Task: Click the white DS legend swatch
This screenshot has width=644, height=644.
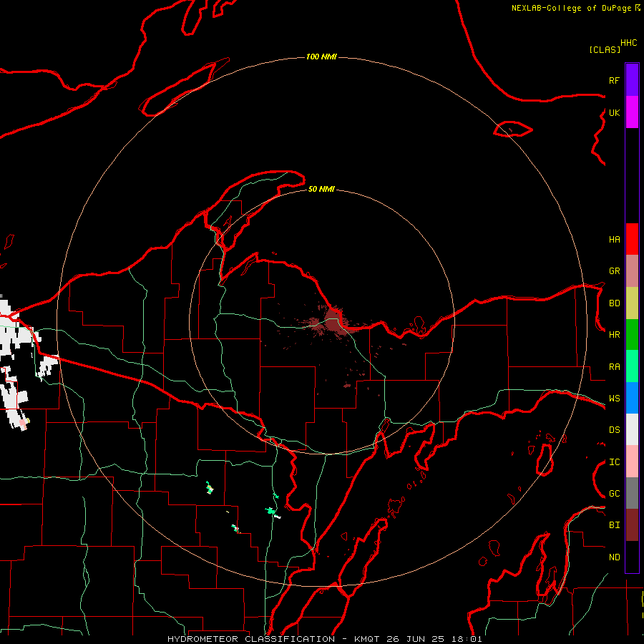Action: (632, 429)
